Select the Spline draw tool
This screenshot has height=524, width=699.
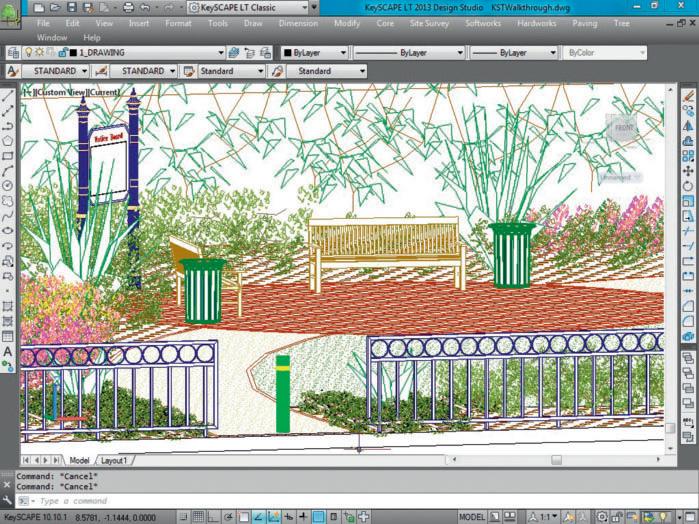tap(8, 216)
